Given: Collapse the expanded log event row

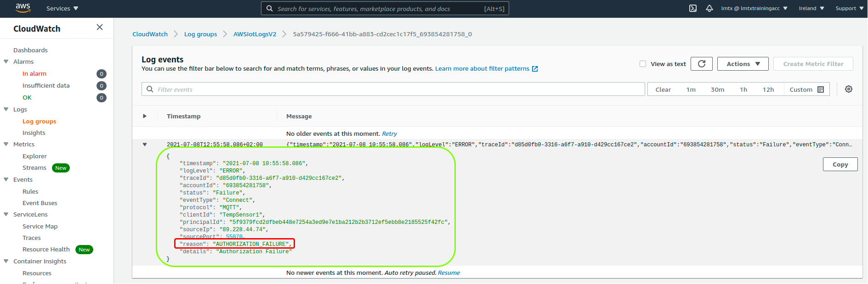Looking at the screenshot, I should click(x=145, y=145).
